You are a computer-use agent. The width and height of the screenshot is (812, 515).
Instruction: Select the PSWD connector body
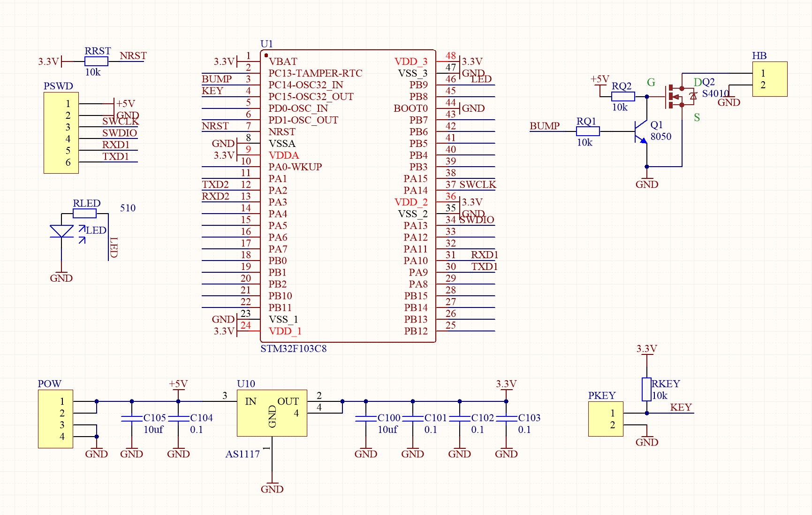tap(61, 133)
